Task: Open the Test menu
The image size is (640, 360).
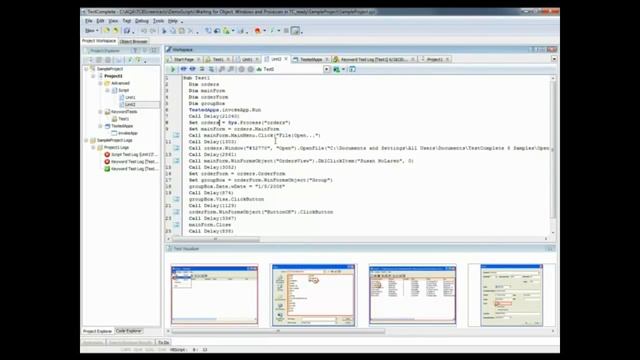Action: point(127,21)
